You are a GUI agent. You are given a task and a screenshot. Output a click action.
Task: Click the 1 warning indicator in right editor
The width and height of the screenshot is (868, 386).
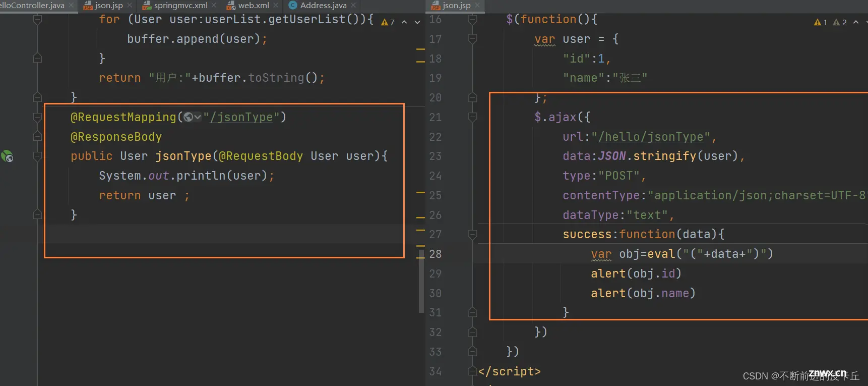821,22
